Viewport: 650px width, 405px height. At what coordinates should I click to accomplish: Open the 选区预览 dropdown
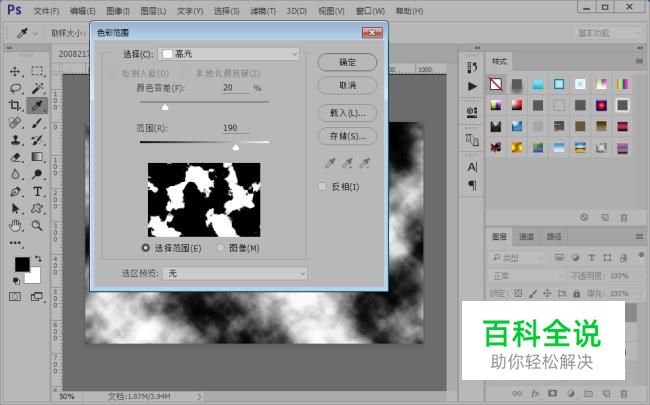click(235, 273)
